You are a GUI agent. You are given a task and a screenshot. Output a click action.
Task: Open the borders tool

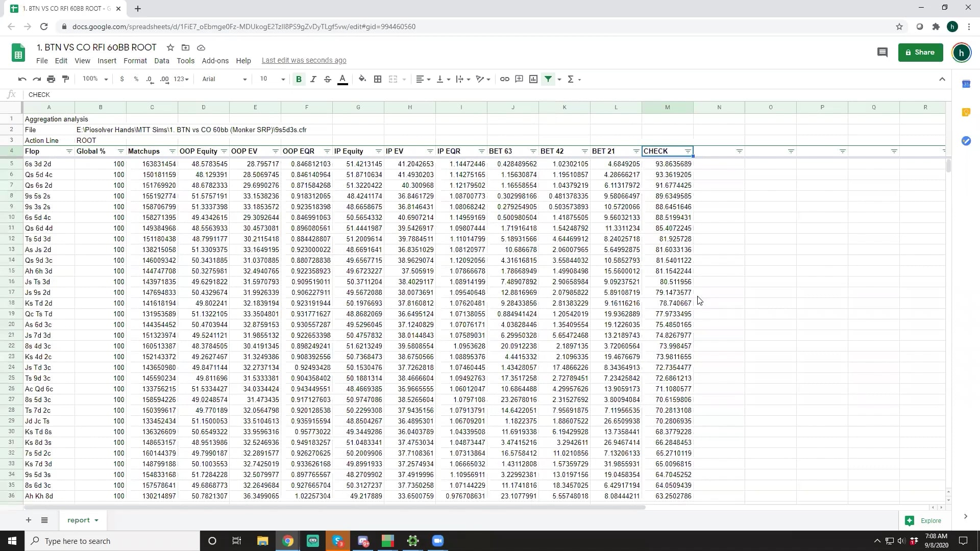tap(378, 79)
